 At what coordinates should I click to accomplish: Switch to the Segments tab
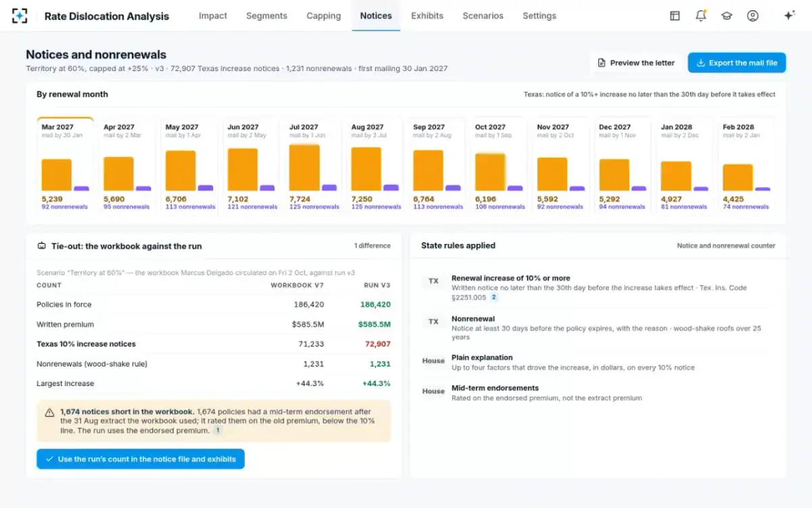click(267, 16)
